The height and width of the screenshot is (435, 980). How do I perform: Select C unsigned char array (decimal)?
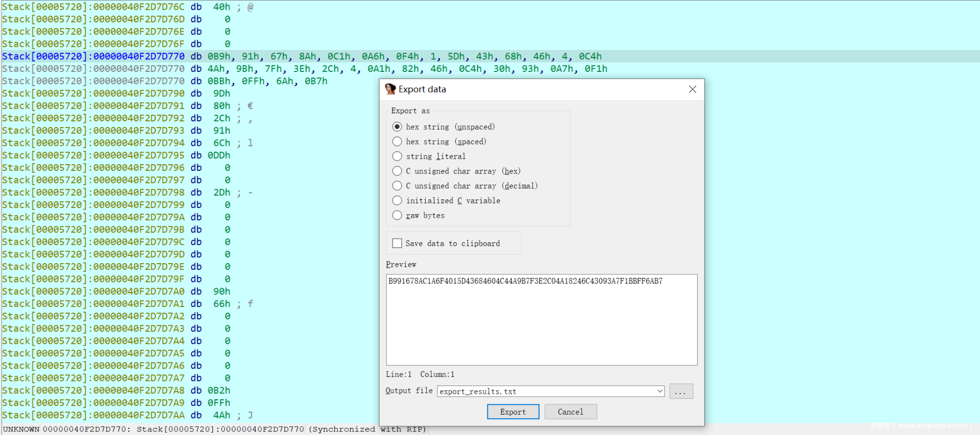[397, 186]
